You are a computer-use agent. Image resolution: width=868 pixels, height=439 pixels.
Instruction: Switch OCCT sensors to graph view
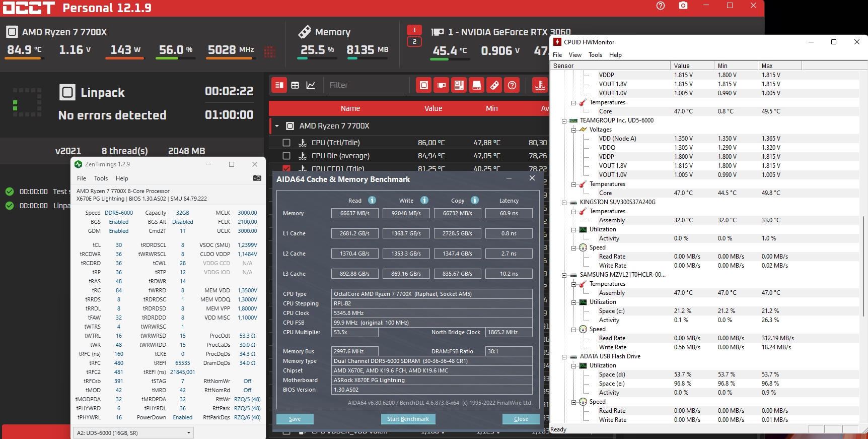[311, 85]
